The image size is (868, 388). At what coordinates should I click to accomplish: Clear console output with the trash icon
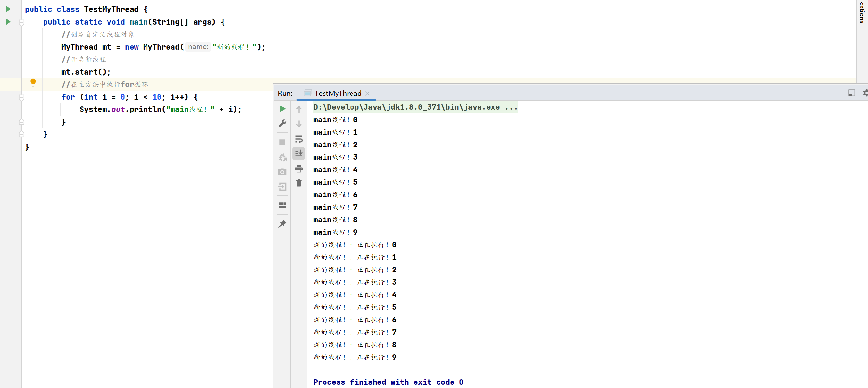click(299, 183)
